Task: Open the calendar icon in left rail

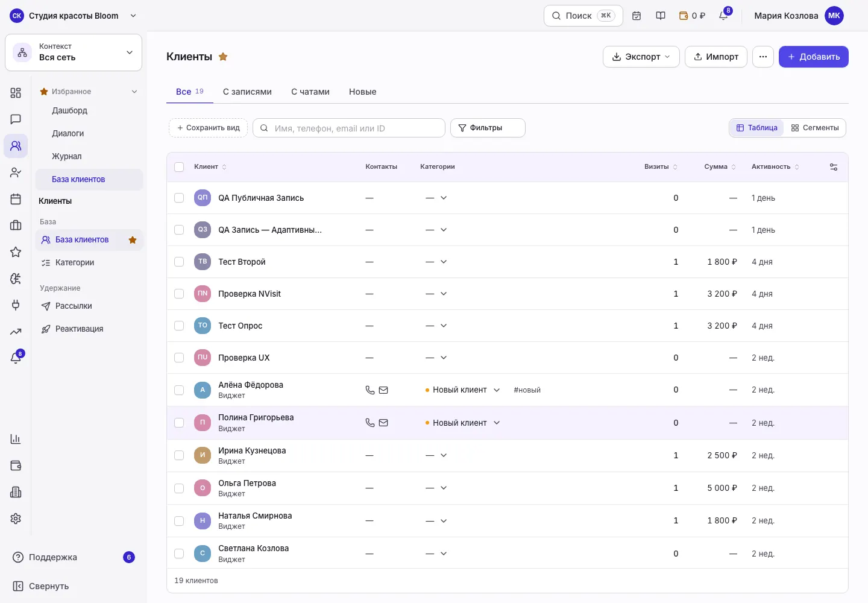Action: click(x=16, y=199)
